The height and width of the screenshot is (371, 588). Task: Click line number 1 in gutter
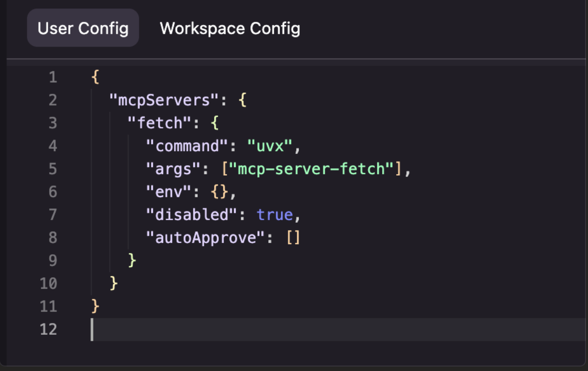tap(53, 77)
